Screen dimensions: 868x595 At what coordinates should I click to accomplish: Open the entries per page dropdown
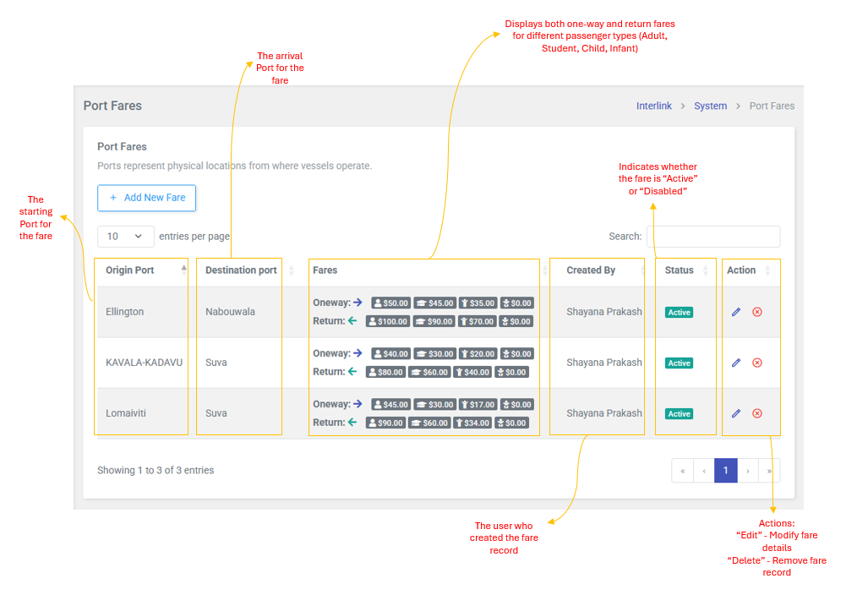tap(125, 237)
